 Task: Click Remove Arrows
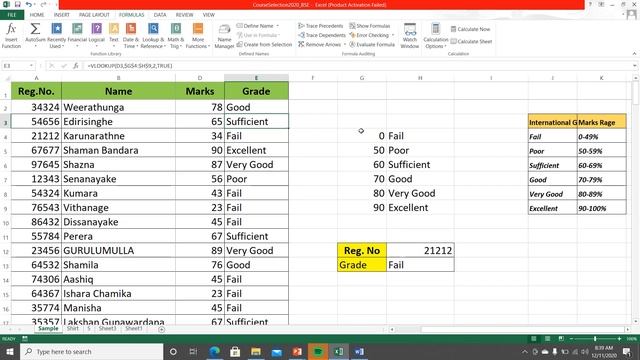tap(320, 44)
